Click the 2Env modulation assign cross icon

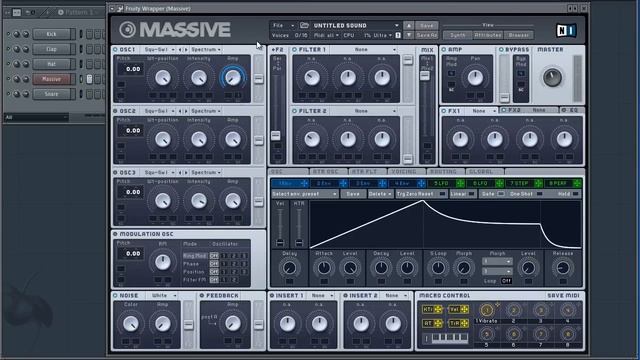tap(343, 184)
